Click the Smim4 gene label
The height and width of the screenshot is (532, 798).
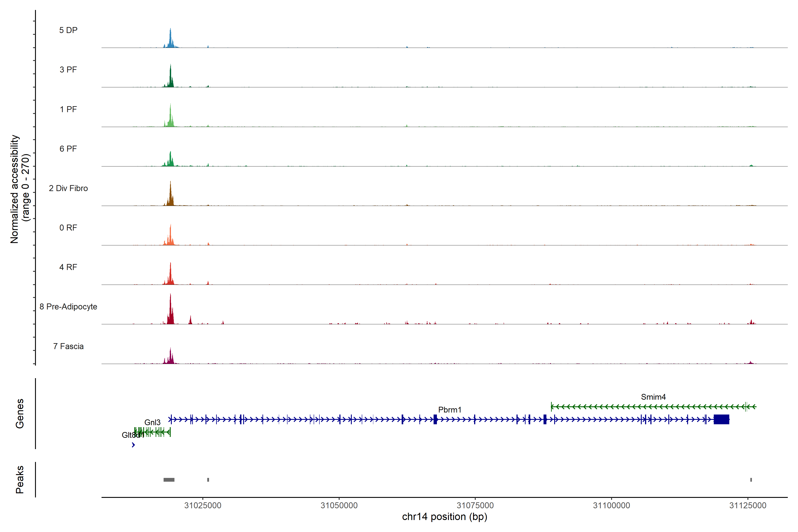[x=653, y=397]
